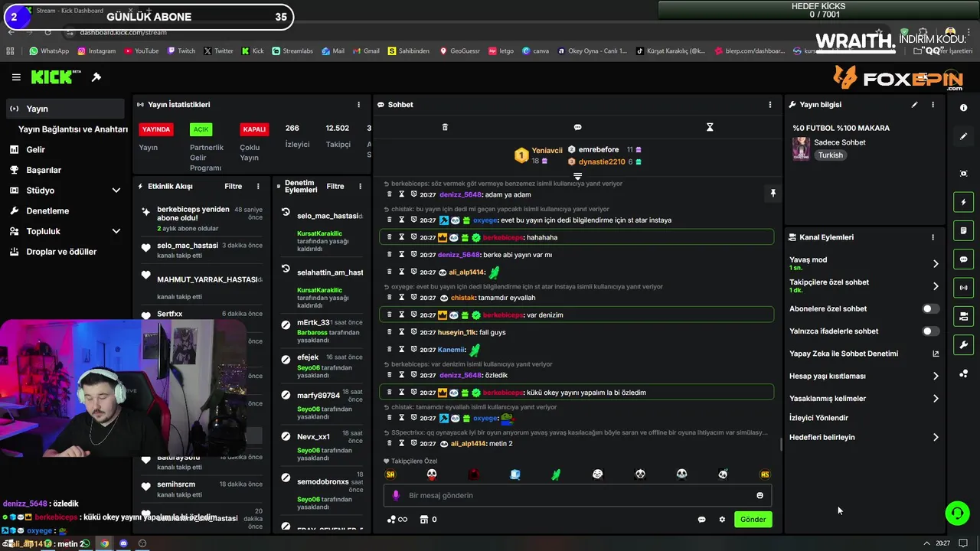
Task: Edit stream info with the pencil icon
Action: tap(914, 105)
